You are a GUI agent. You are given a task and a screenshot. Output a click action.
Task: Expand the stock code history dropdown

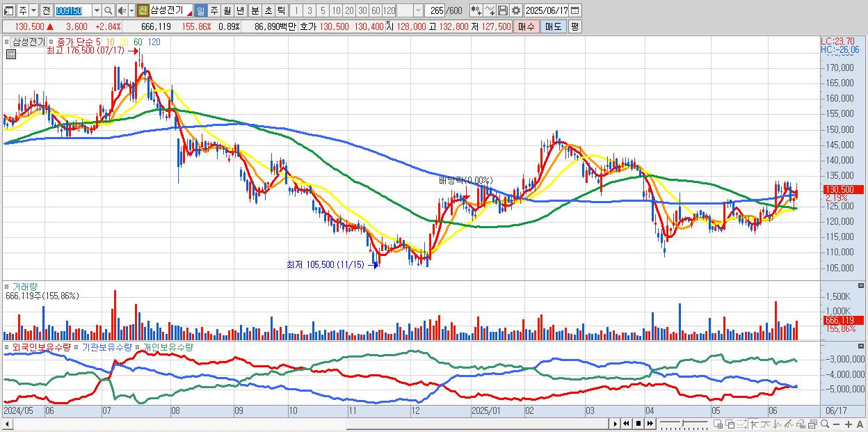[97, 10]
